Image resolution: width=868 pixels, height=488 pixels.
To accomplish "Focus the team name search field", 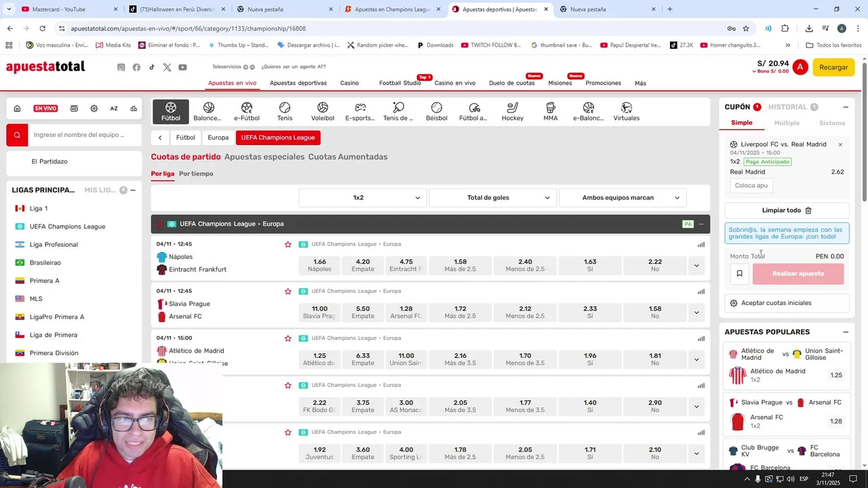I will point(83,135).
